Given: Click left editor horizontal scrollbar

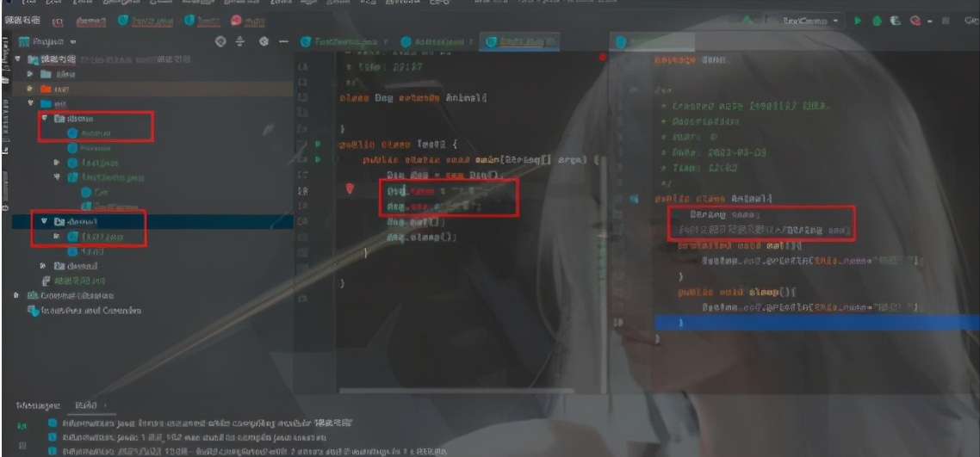Looking at the screenshot, I should coord(456,391).
